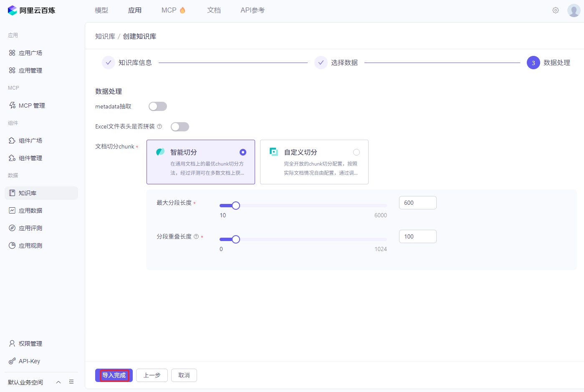Click the 分段重叠长度 slider handle
The height and width of the screenshot is (392, 584).
coord(236,239)
